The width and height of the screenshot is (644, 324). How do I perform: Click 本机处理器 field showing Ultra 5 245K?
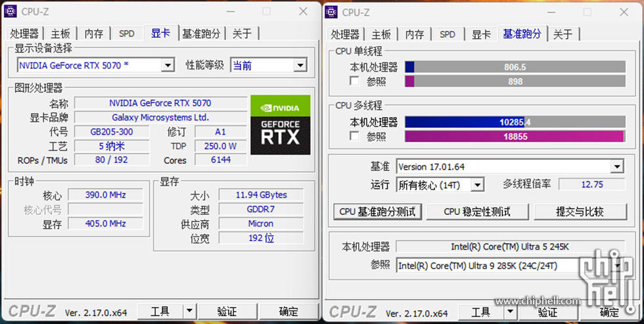click(x=511, y=247)
